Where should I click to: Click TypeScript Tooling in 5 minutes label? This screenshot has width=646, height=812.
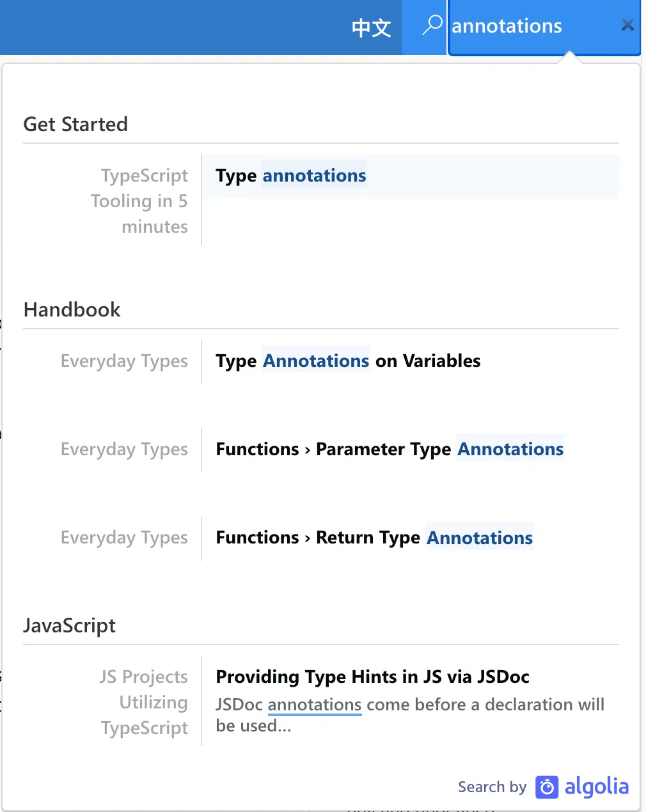tap(139, 201)
